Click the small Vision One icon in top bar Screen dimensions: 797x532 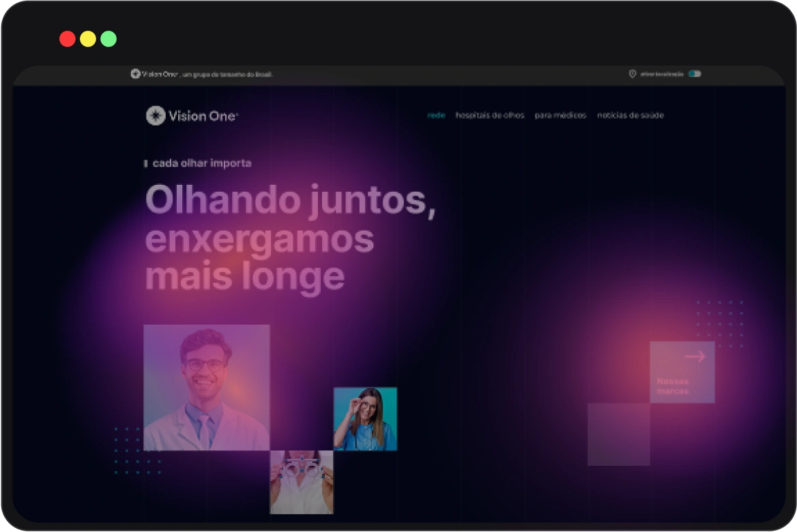(135, 74)
